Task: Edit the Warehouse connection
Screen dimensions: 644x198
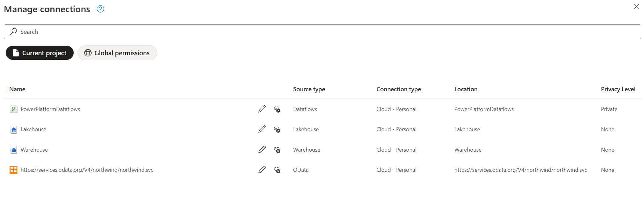Action: (262, 150)
